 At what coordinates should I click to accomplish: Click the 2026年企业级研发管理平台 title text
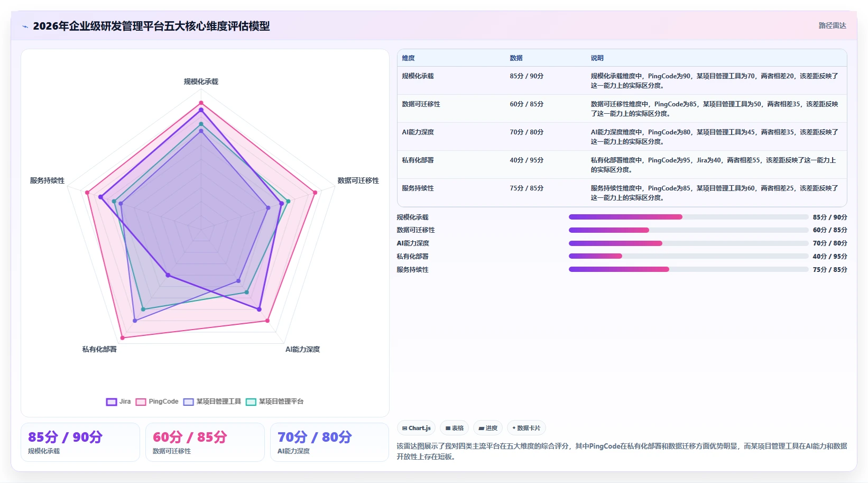click(151, 26)
